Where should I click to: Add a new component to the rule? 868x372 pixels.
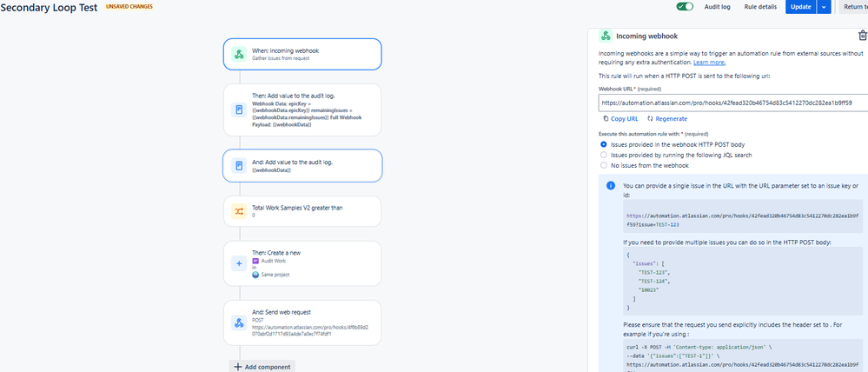pos(262,367)
